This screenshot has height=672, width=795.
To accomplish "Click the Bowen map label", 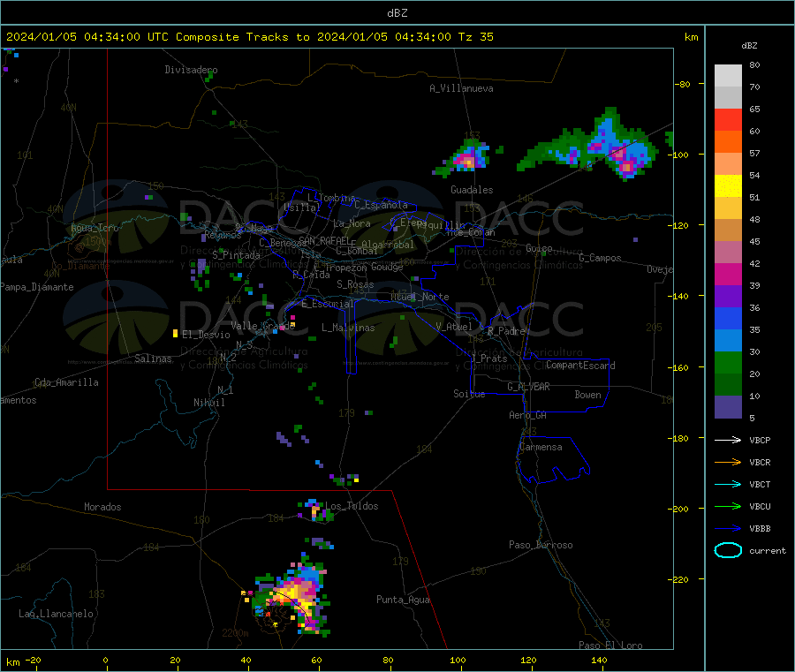I will pos(587,395).
